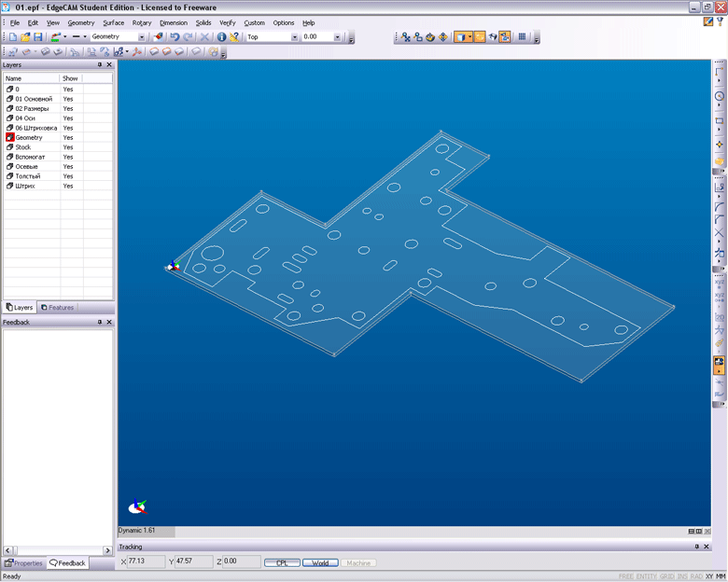The image size is (728, 582).
Task: Click the eraser/paint icon next to the layer combo
Action: coord(159,36)
